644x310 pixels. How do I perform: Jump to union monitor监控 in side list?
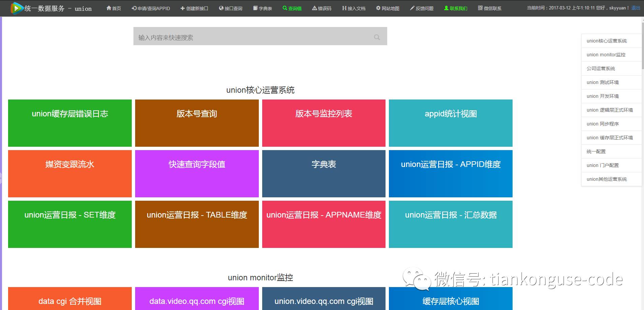tap(611, 55)
